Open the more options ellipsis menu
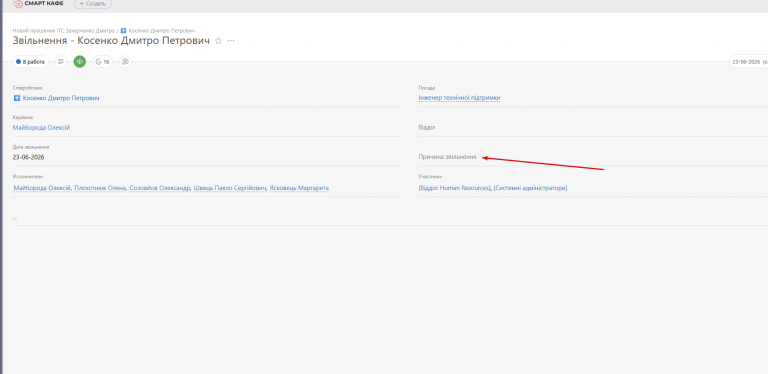This screenshot has height=374, width=768. point(231,41)
